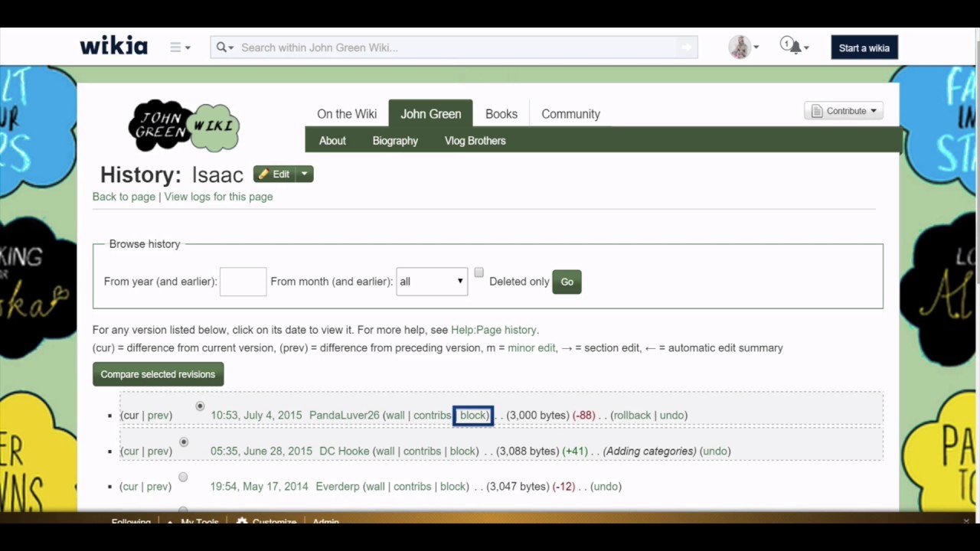
Task: Undo the DC Hooke revision
Action: pyautogui.click(x=715, y=452)
